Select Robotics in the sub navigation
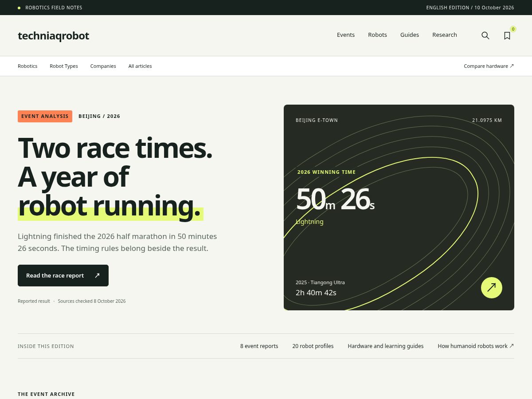The image size is (532, 399). click(27, 66)
